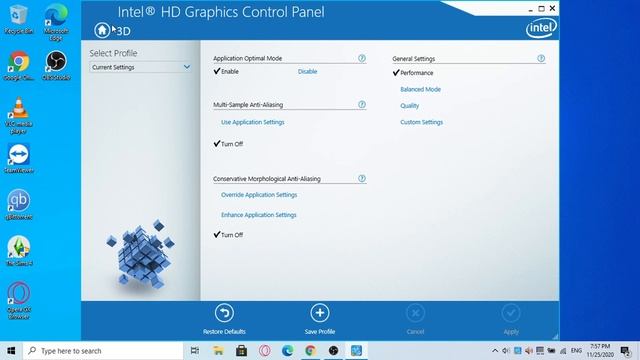
Task: Open help for Conservative Morphological Anti-Aliasing
Action: 362,178
